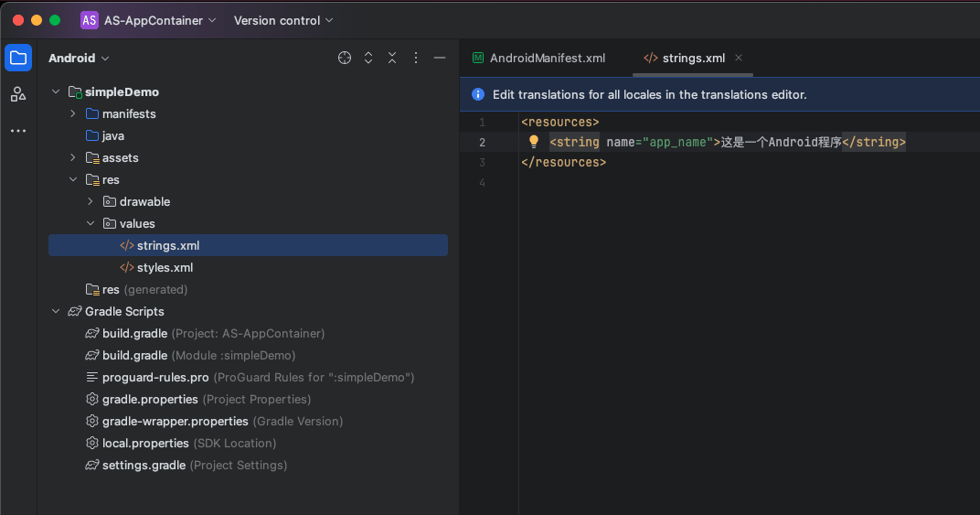Collapse the res folder

pos(73,179)
